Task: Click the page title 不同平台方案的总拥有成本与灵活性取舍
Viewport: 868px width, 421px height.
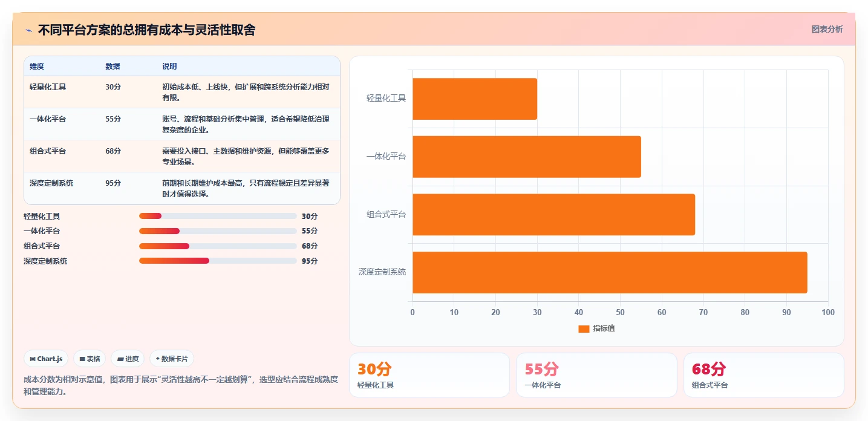Action: [x=146, y=30]
